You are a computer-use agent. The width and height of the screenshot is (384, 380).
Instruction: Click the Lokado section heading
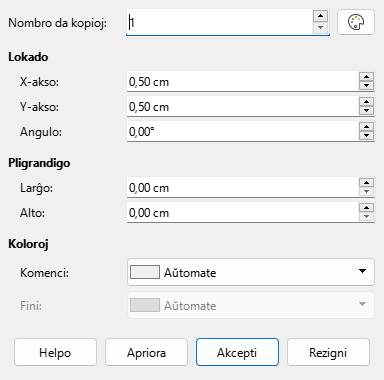pyautogui.click(x=28, y=57)
